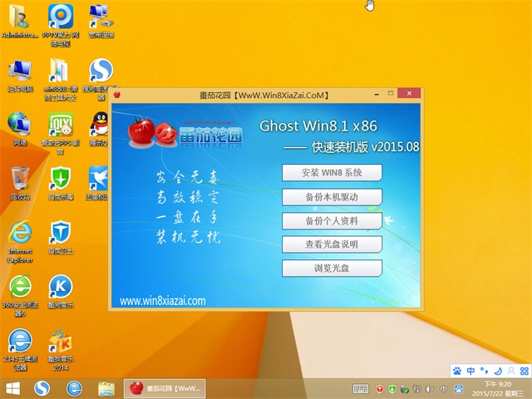
Task: Launch 迅雷 bird icon on the desktop
Action: (100, 179)
